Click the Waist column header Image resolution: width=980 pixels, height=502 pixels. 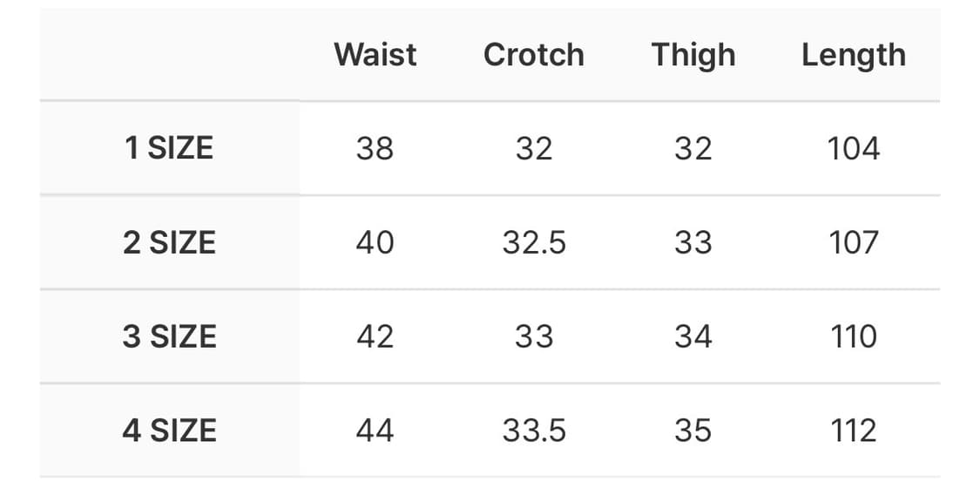[375, 55]
